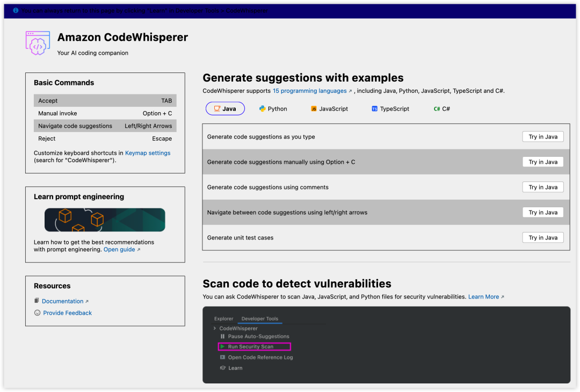This screenshot has width=580, height=392.
Task: Collapse the CodeWhisperer tree node chevron
Action: [214, 329]
